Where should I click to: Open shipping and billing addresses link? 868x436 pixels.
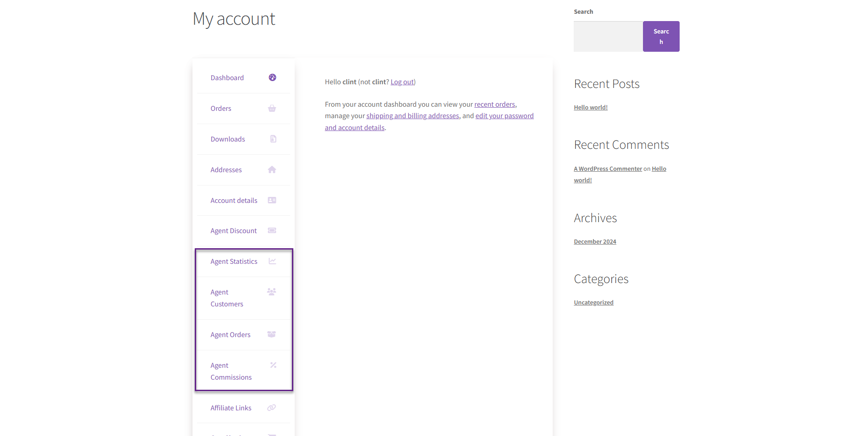pyautogui.click(x=412, y=116)
